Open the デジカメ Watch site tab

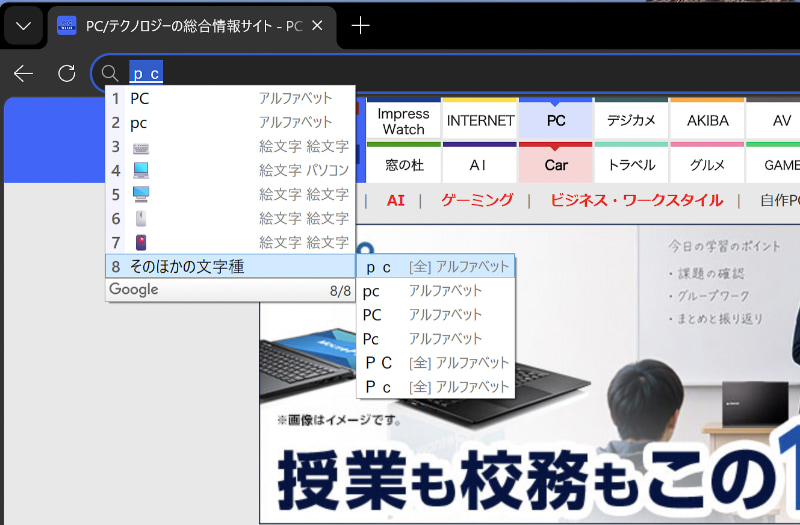tap(631, 119)
